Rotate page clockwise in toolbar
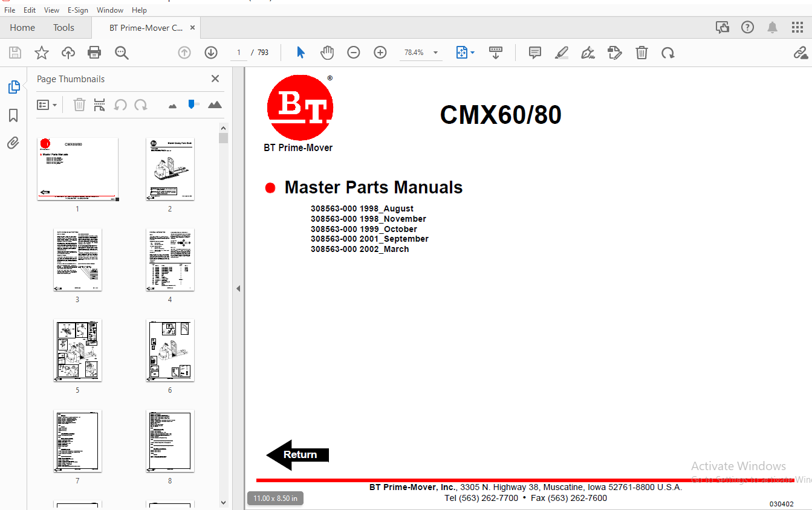Image resolution: width=812 pixels, height=510 pixels. point(668,53)
